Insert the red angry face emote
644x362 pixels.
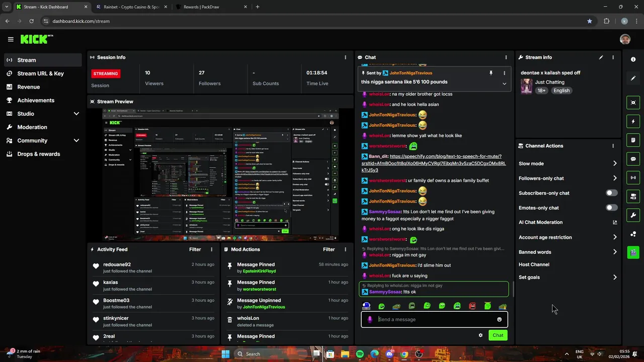click(x=472, y=306)
